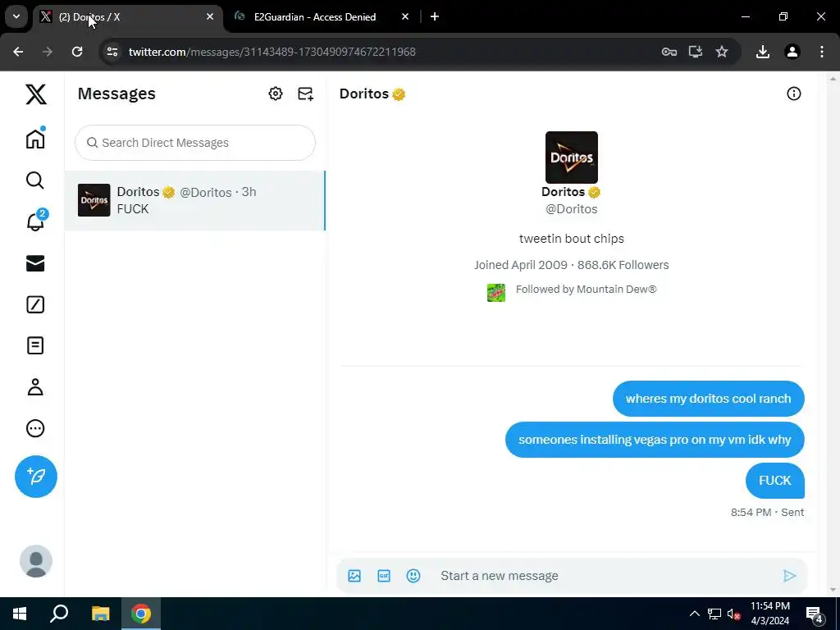Viewport: 840px width, 630px height.
Task: Open conversation info icon
Action: 793,94
